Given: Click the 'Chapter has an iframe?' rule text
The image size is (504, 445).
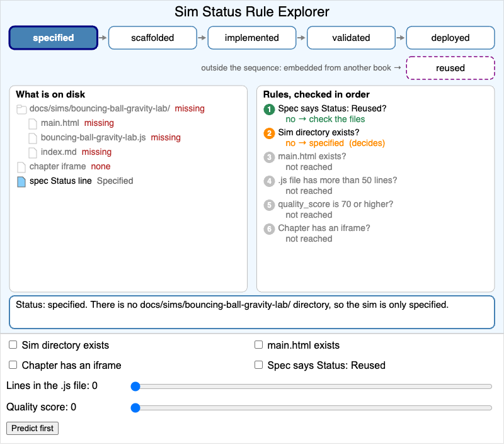Looking at the screenshot, I should click(324, 228).
